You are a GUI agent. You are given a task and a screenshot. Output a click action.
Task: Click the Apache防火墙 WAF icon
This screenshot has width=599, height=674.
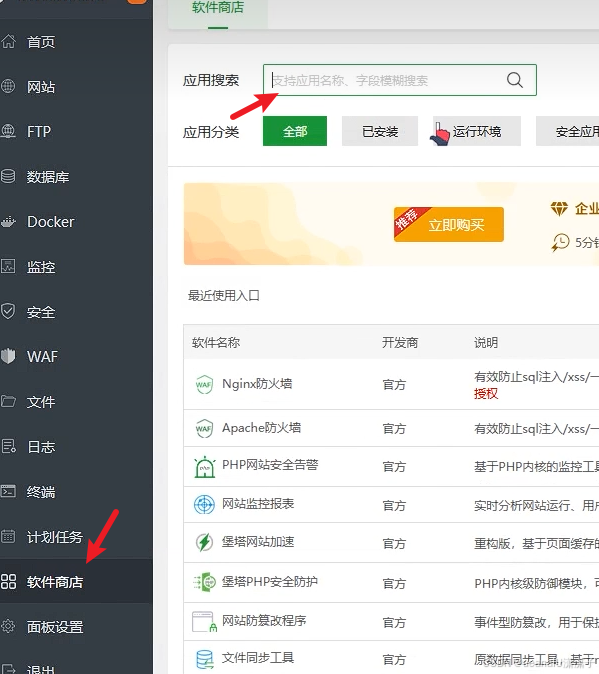204,429
